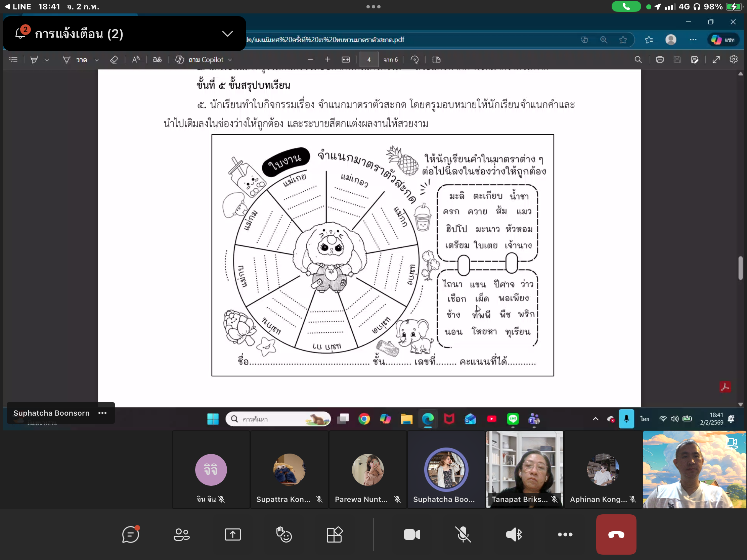Return to LINE app link
The height and width of the screenshot is (560, 747).
(17, 6)
